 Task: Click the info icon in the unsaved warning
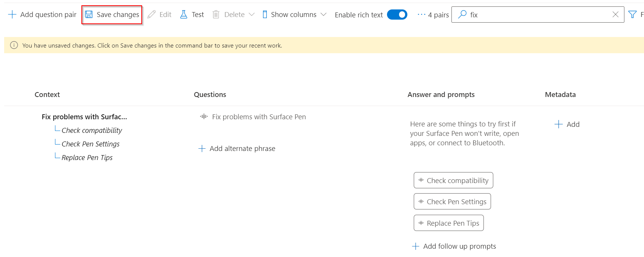coord(14,45)
